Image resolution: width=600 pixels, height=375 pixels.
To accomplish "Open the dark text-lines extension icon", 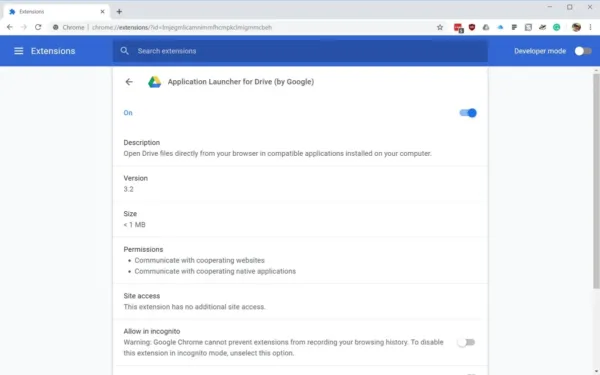I will (514, 27).
